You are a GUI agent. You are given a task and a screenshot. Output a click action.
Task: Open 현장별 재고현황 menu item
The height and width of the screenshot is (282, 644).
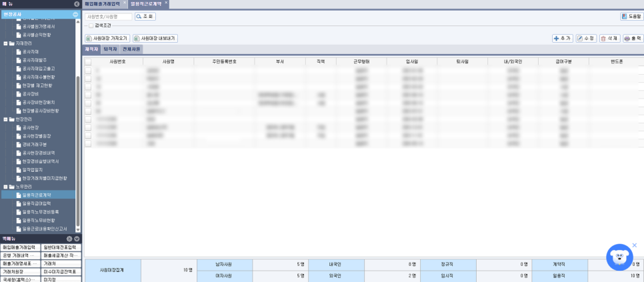pyautogui.click(x=37, y=85)
